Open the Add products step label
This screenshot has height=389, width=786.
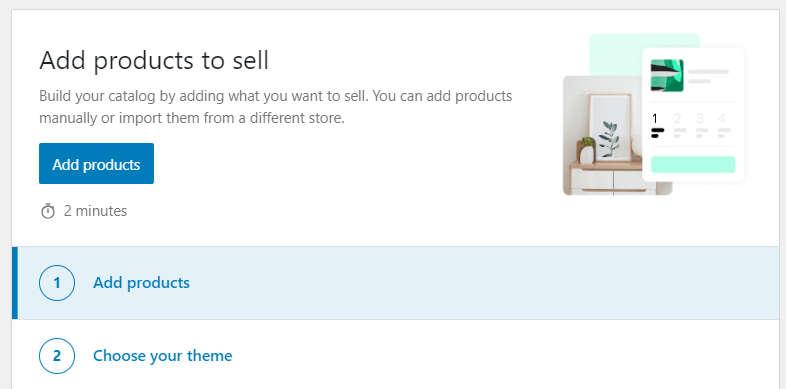141,283
